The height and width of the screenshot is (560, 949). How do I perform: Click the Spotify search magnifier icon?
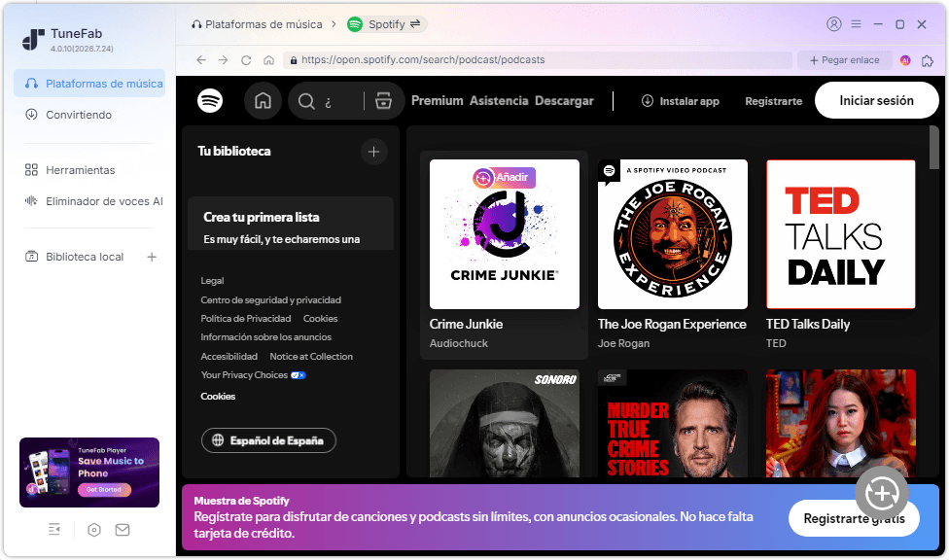(306, 101)
